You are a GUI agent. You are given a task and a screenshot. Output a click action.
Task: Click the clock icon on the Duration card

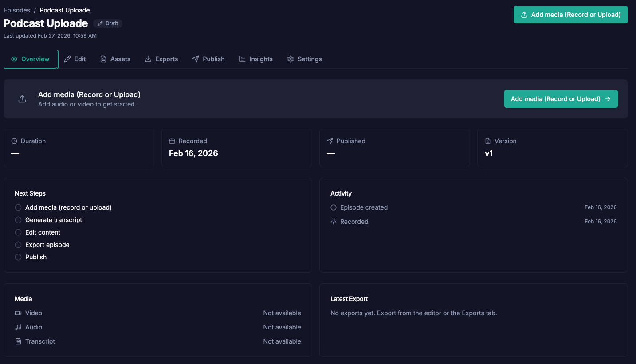(x=13, y=141)
